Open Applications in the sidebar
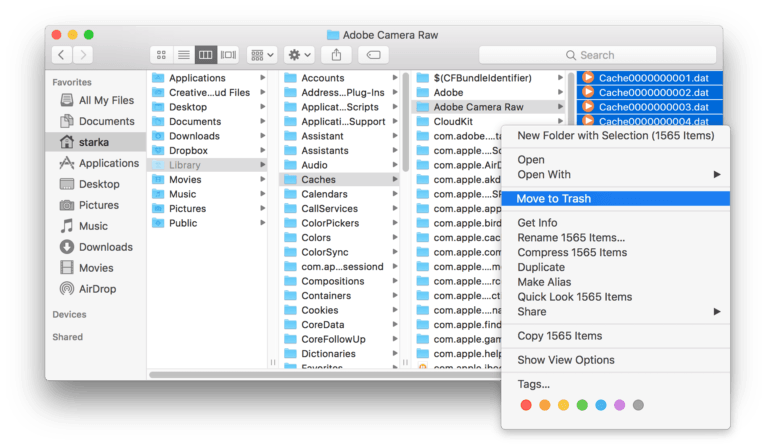Image resolution: width=768 pixels, height=445 pixels. coord(96,164)
